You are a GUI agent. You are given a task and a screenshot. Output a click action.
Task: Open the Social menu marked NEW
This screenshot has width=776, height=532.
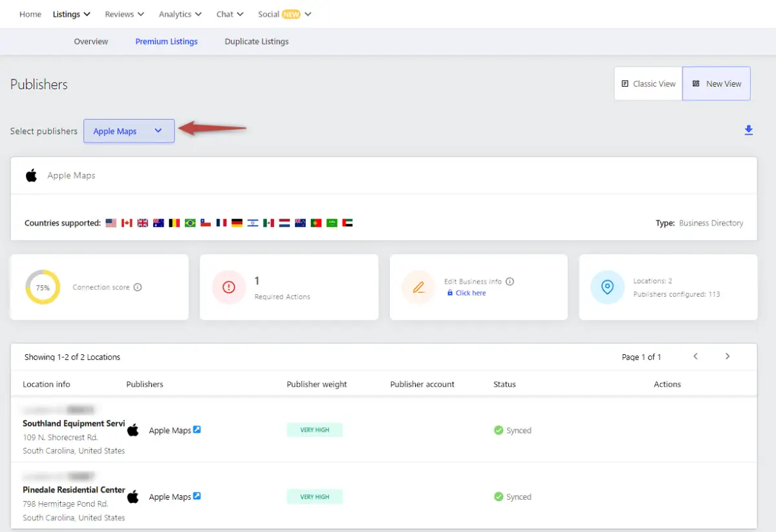[285, 14]
